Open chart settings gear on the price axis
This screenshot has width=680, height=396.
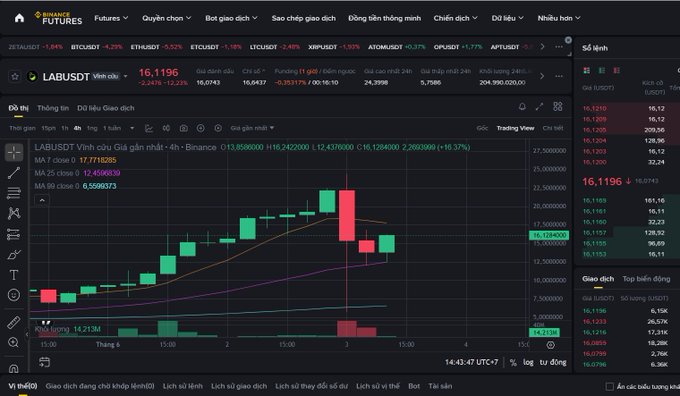[551, 345]
